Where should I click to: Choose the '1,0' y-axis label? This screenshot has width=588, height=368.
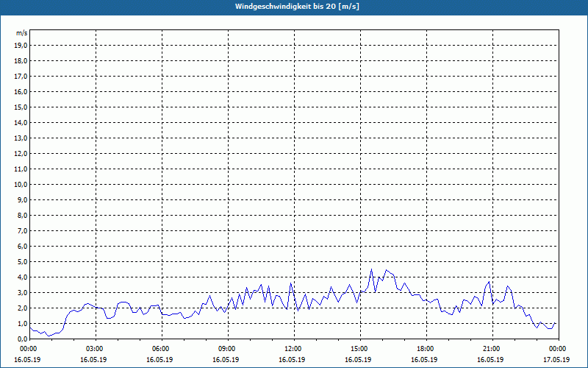click(x=23, y=324)
